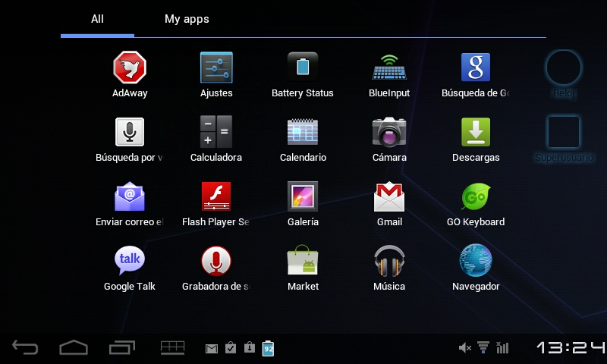The height and width of the screenshot is (364, 607).
Task: Launch Battery Status app
Action: [303, 74]
